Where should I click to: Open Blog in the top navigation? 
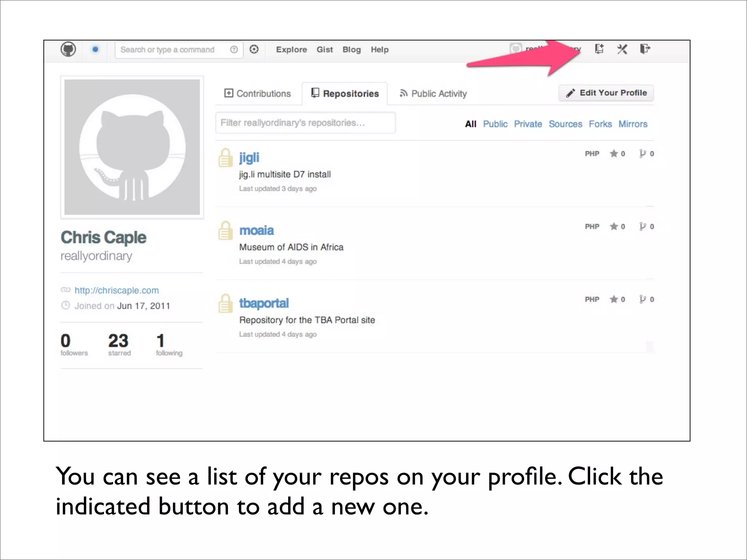click(352, 50)
